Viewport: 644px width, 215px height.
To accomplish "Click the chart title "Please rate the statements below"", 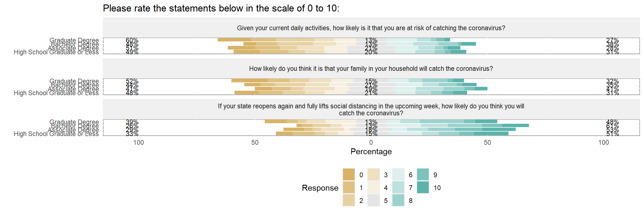I will click(221, 8).
